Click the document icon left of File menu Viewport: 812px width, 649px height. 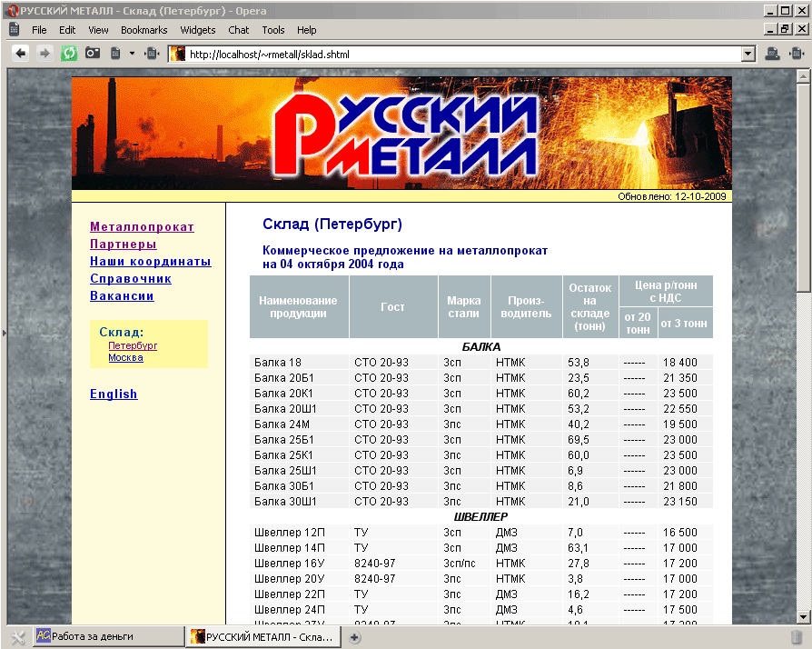[x=14, y=30]
